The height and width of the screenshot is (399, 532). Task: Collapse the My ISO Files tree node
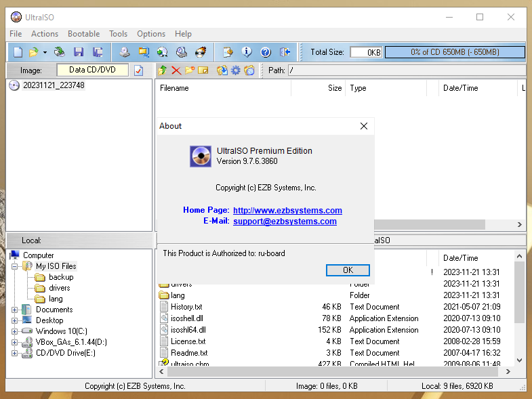pos(14,266)
